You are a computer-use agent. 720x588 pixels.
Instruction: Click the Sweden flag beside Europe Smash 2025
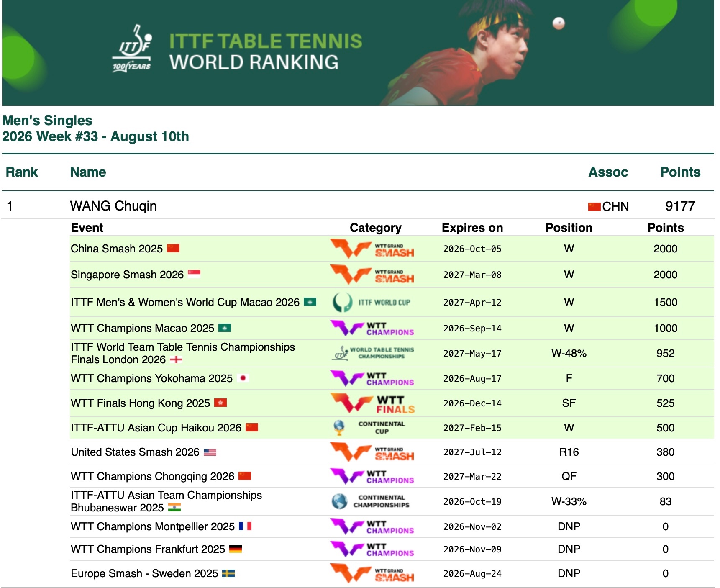(x=228, y=573)
